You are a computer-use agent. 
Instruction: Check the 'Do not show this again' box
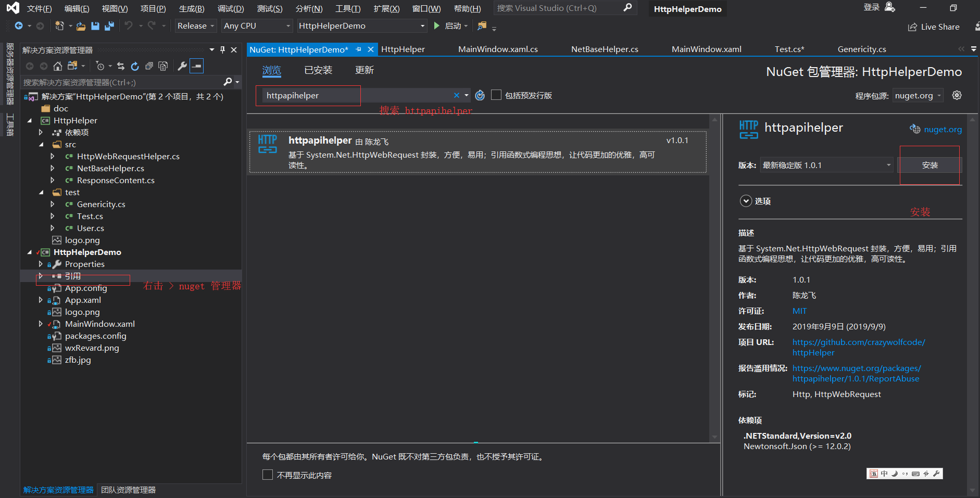click(268, 475)
